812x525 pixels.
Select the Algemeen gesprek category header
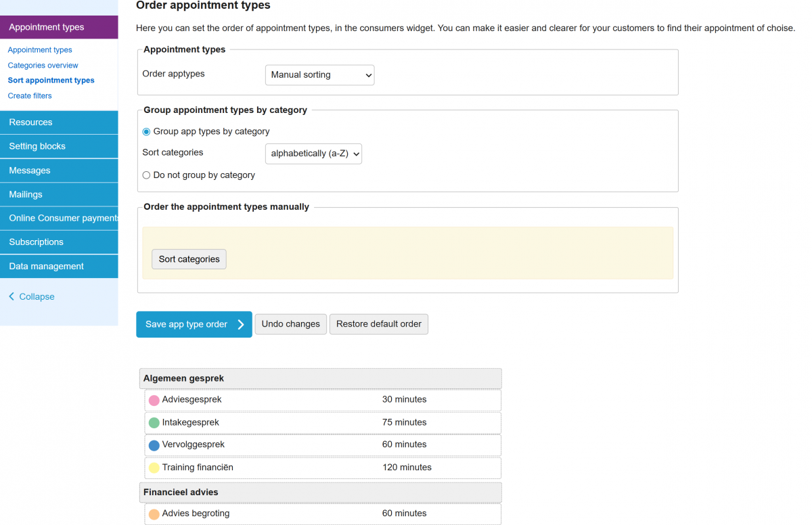click(x=321, y=379)
